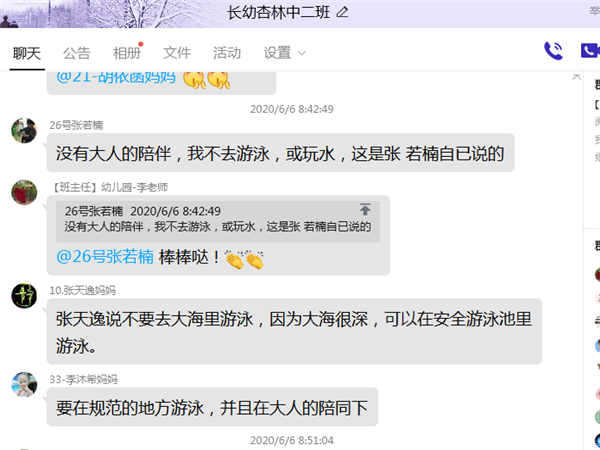Click sender name 10.张天逸妈妈
This screenshot has width=600, height=450.
[82, 290]
